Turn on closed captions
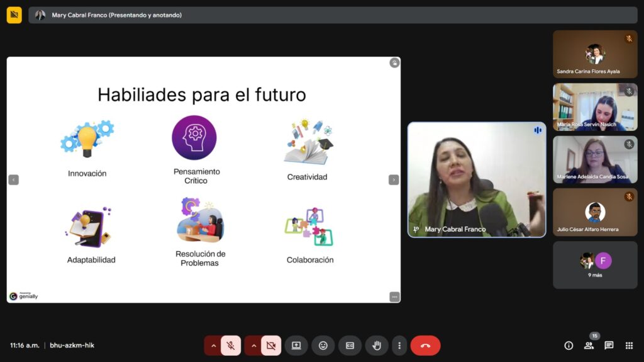 coord(350,346)
